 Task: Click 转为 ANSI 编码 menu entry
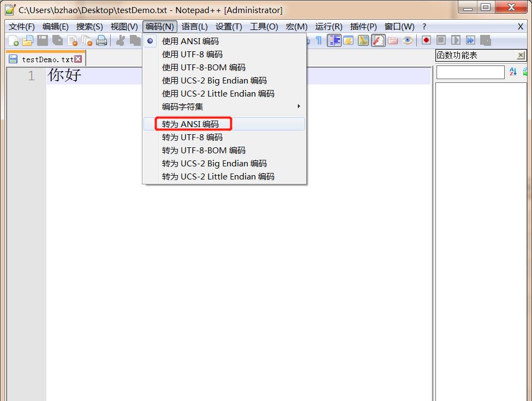224,124
